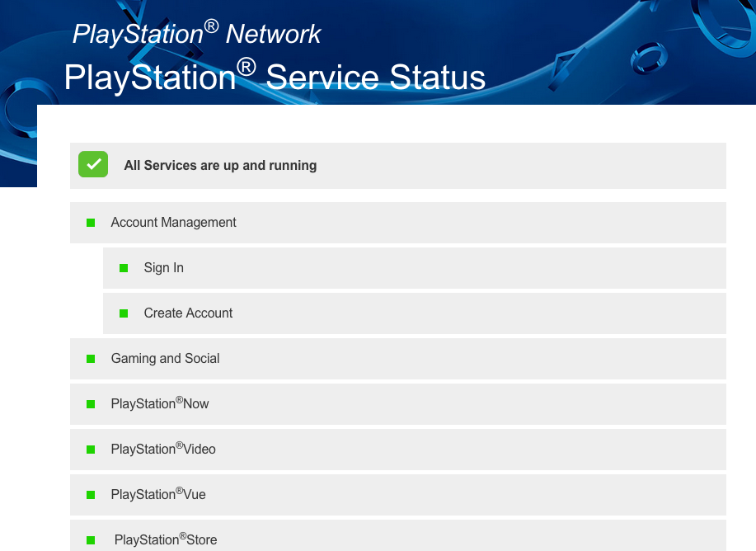The height and width of the screenshot is (551, 756).
Task: Click the green indicator next to Create Account
Action: (x=124, y=313)
